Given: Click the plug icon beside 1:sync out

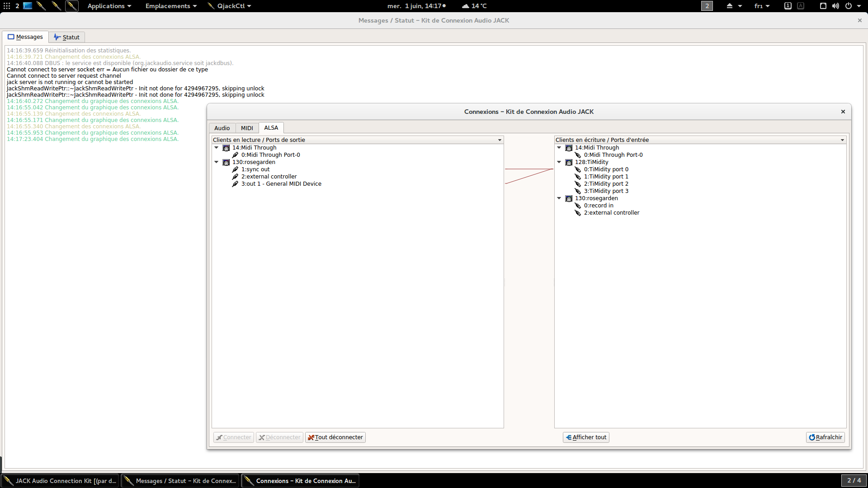Looking at the screenshot, I should [235, 169].
